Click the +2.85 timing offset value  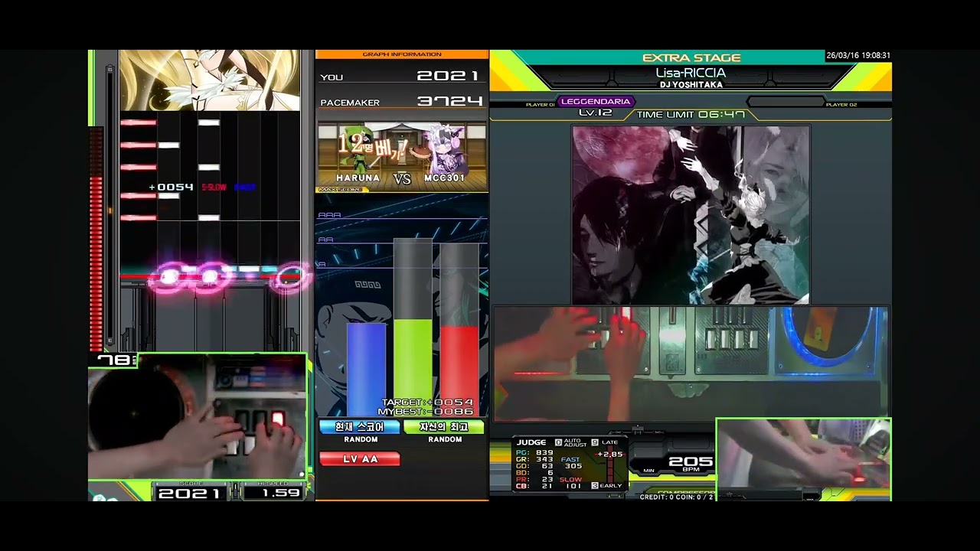click(x=611, y=454)
